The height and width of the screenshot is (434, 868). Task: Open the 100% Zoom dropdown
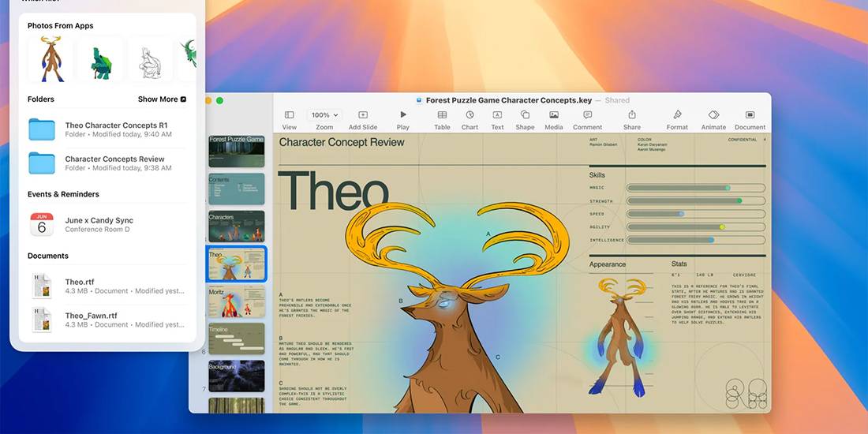click(x=324, y=115)
